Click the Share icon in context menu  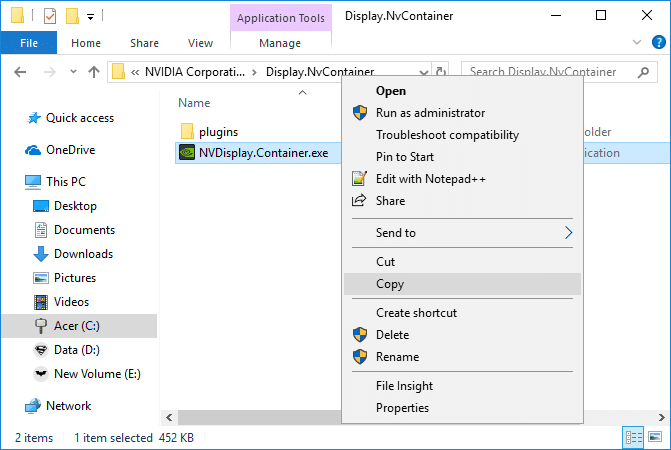click(360, 201)
